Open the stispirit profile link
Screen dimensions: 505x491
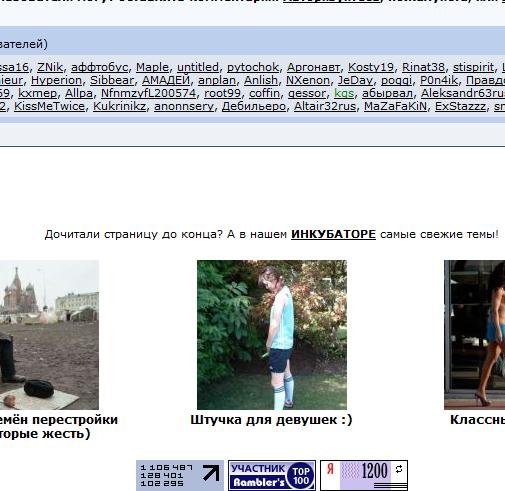coord(473,67)
